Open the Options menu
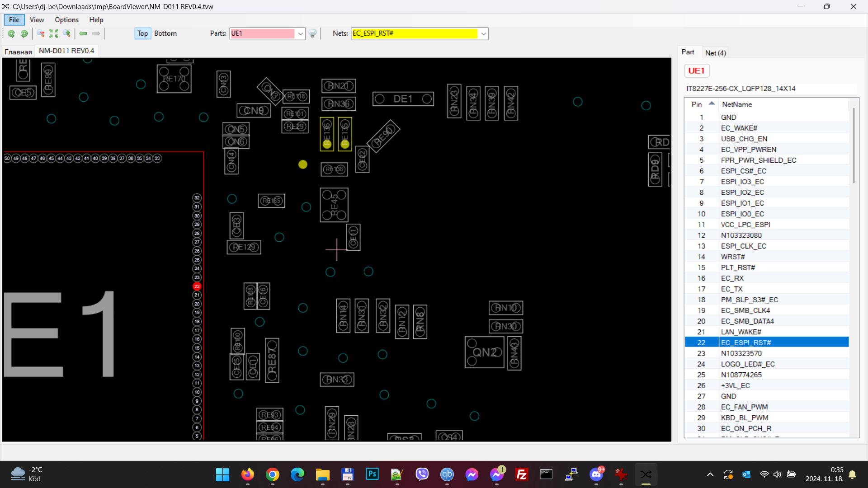 tap(66, 20)
